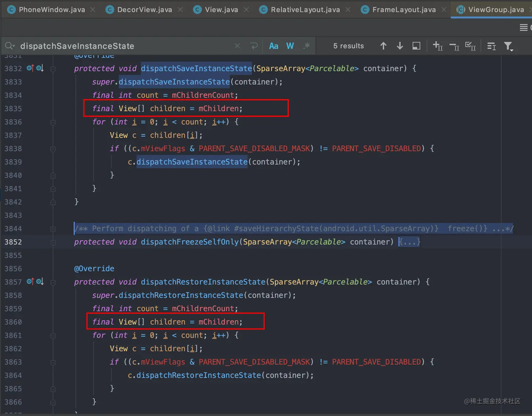Close the PhoneWindow.java tab

93,10
